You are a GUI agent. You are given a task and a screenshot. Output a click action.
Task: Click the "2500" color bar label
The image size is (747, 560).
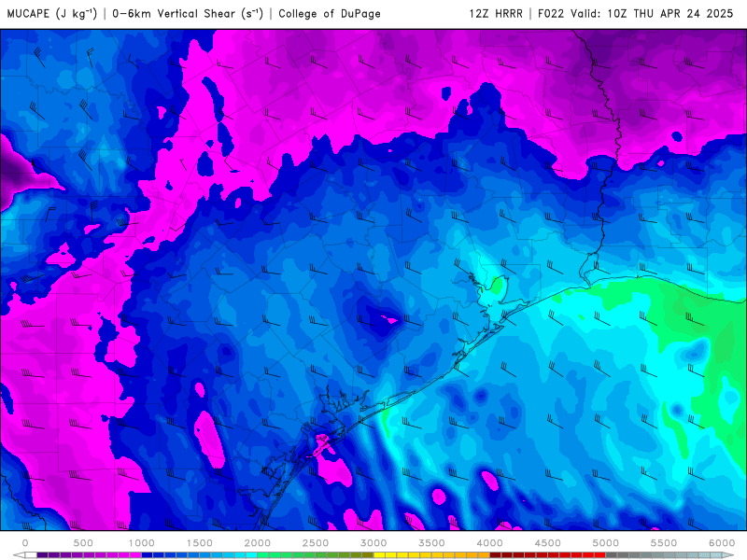click(x=316, y=543)
